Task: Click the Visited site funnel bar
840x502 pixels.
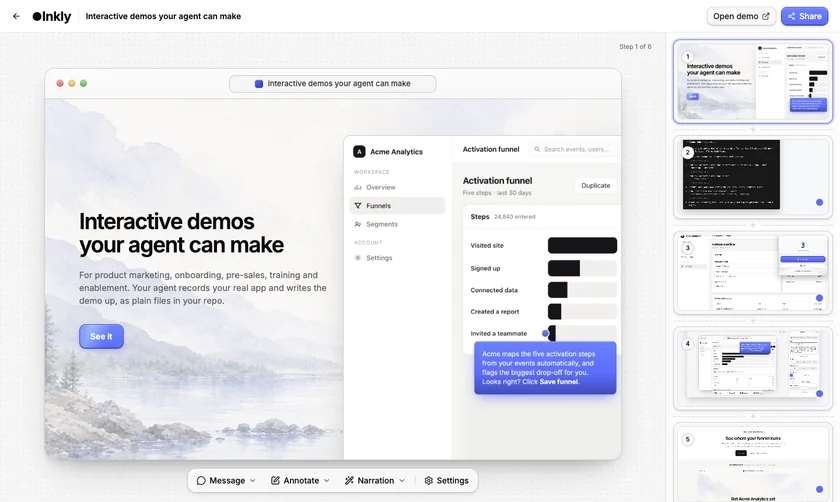Action: pyautogui.click(x=582, y=245)
